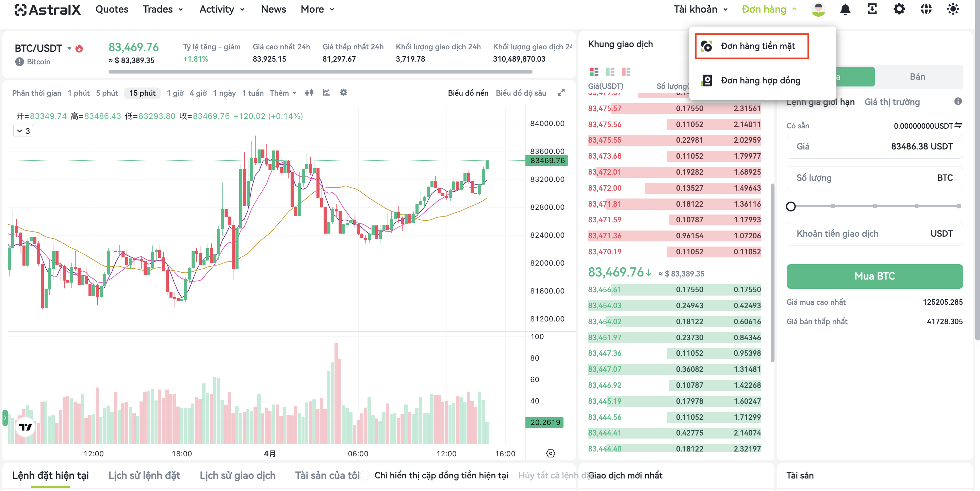Open the Thêm timeframe dropdown
The height and width of the screenshot is (491, 980).
tap(283, 93)
